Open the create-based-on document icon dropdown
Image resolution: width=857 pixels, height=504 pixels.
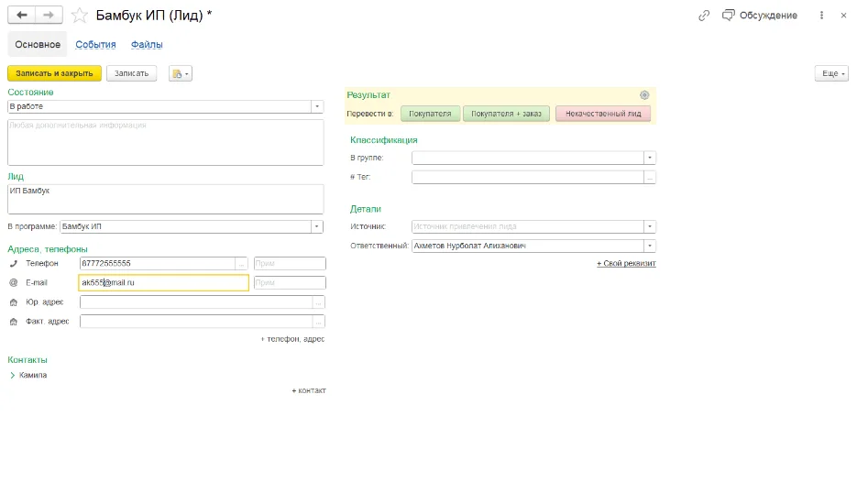(181, 73)
